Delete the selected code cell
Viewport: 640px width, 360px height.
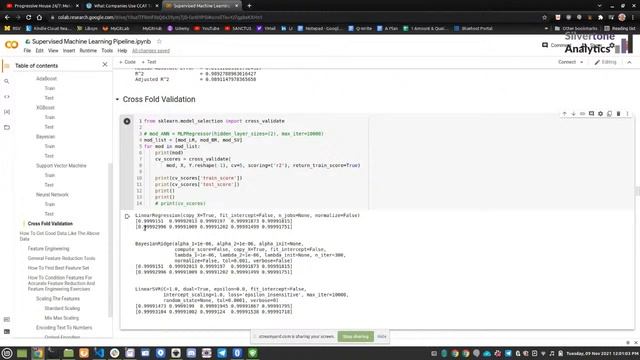point(618,114)
